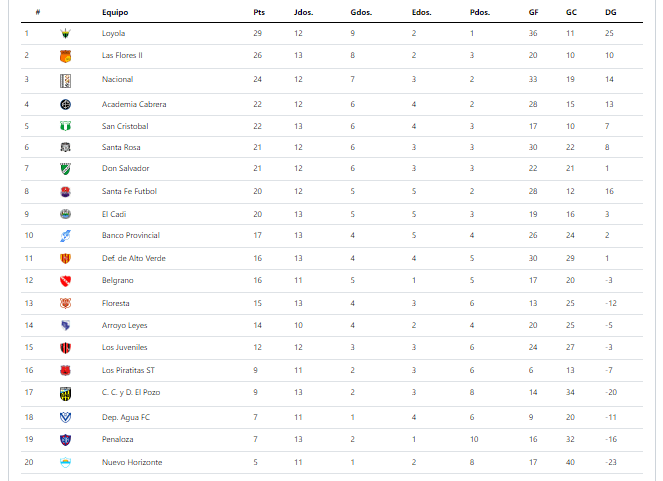Click the San Cristobal green shield
The width and height of the screenshot is (663, 481).
65,126
